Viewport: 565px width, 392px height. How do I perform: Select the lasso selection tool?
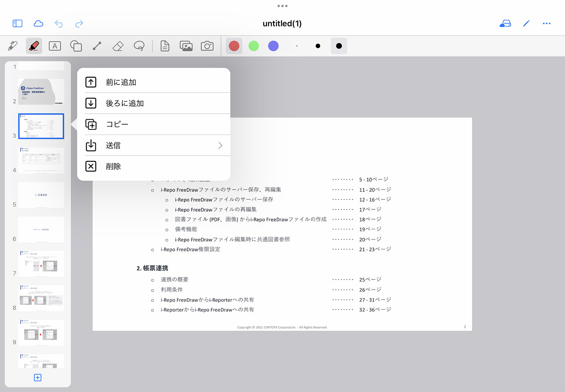tap(139, 46)
